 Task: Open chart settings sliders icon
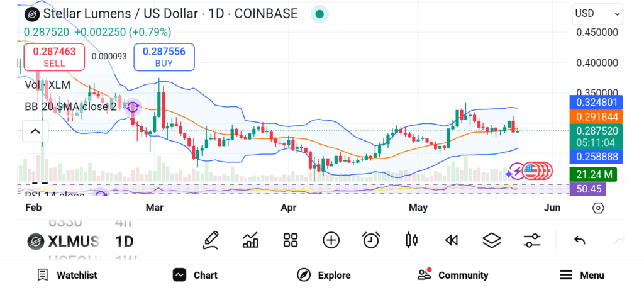(x=532, y=240)
